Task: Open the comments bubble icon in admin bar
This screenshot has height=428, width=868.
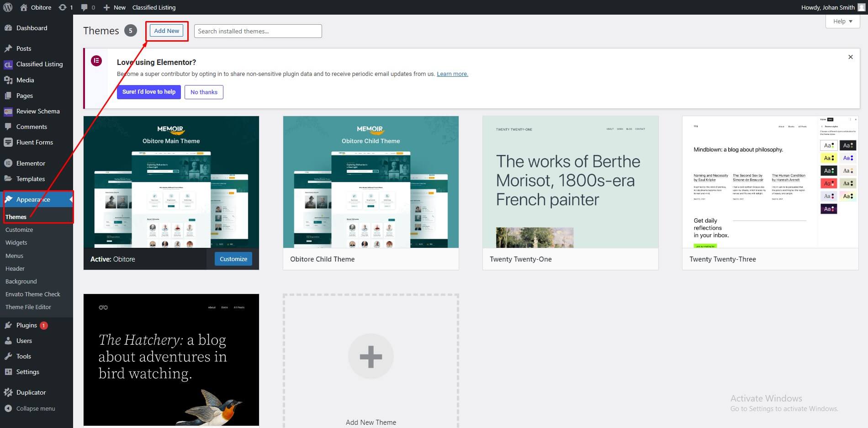Action: point(84,7)
